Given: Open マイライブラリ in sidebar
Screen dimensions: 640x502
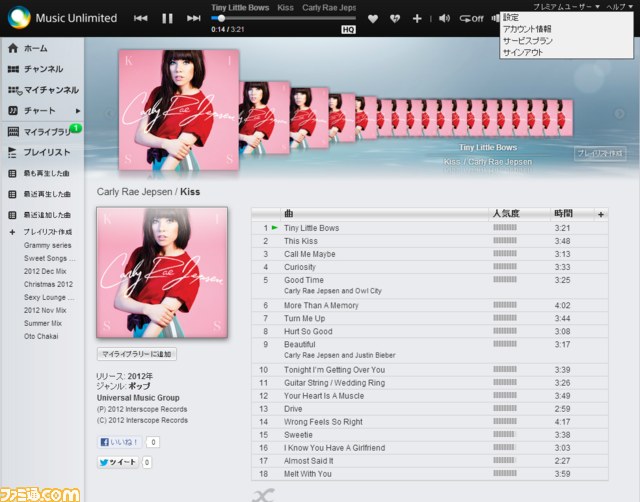Looking at the screenshot, I should [40, 132].
